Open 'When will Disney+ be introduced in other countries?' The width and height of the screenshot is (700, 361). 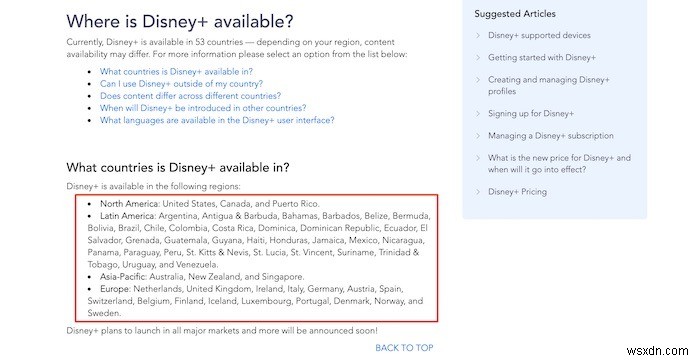click(x=203, y=108)
